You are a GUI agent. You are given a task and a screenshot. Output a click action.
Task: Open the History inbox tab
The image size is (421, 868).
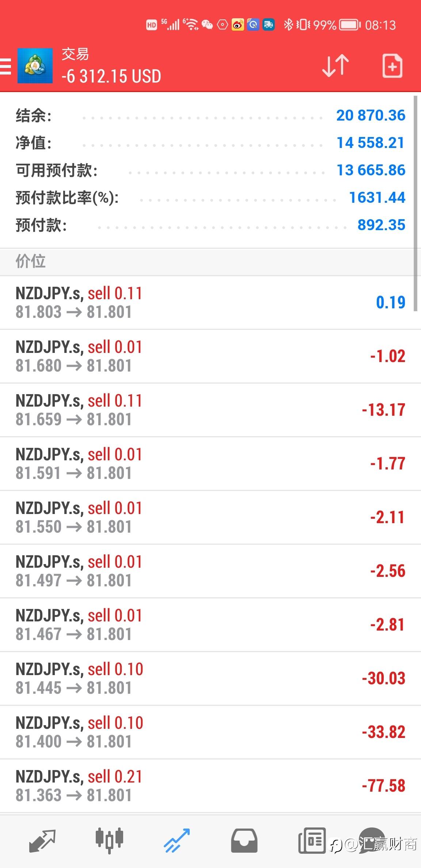pyautogui.click(x=244, y=840)
